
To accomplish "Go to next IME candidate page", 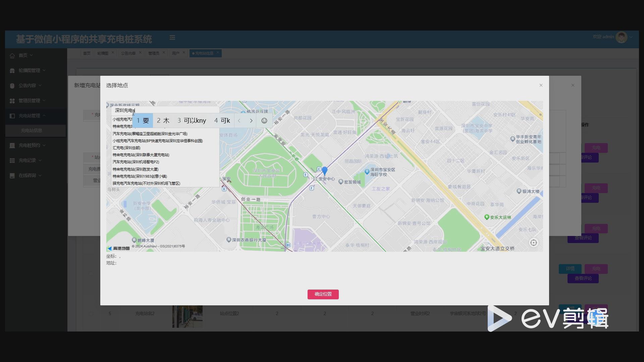I will [251, 121].
